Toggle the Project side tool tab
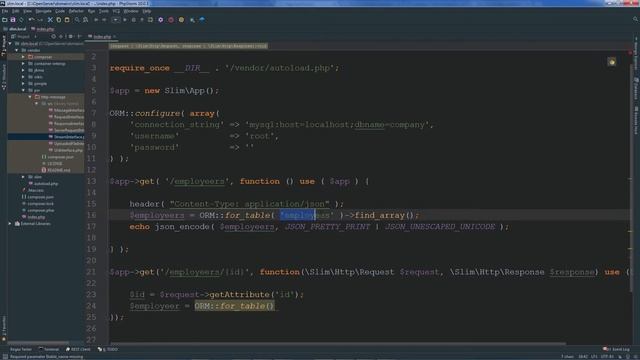The image size is (640, 360). coord(4,45)
